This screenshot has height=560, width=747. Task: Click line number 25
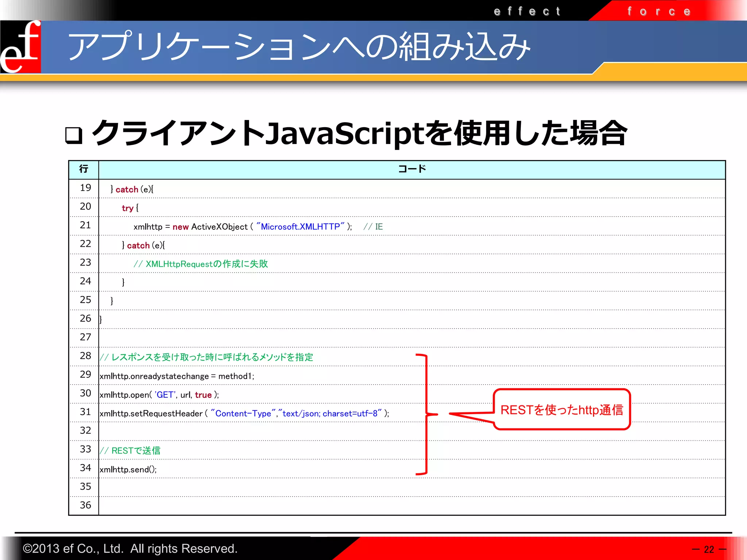pyautogui.click(x=85, y=300)
